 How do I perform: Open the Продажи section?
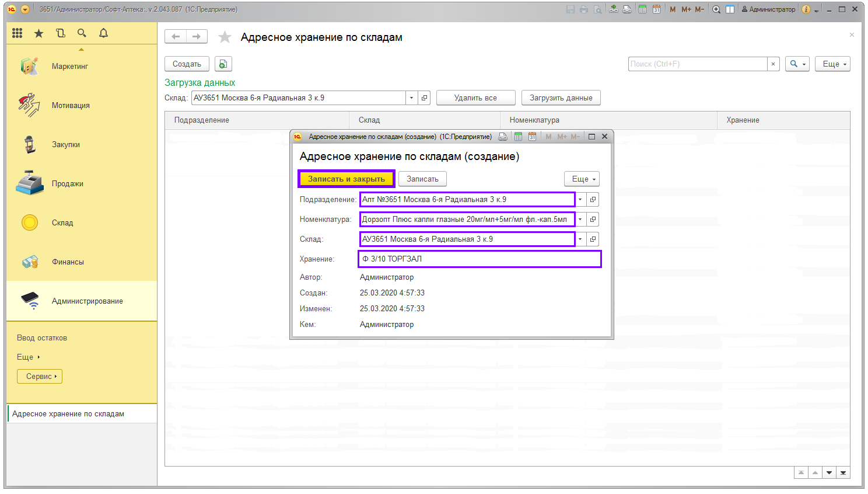coord(67,184)
